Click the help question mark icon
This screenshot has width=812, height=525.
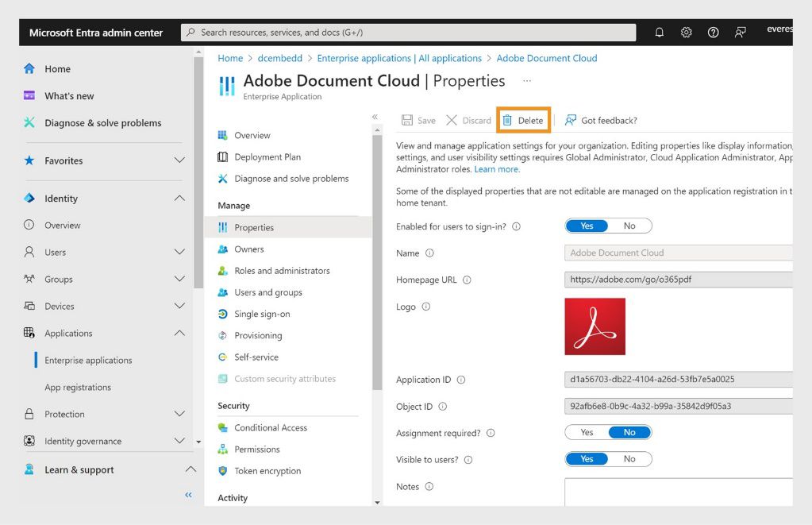(x=713, y=33)
